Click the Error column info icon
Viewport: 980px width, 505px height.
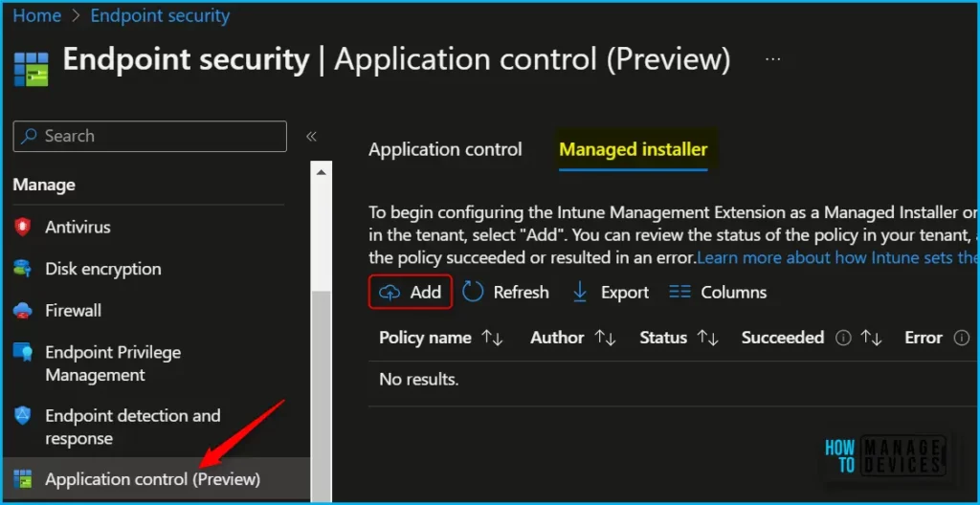pyautogui.click(x=961, y=339)
